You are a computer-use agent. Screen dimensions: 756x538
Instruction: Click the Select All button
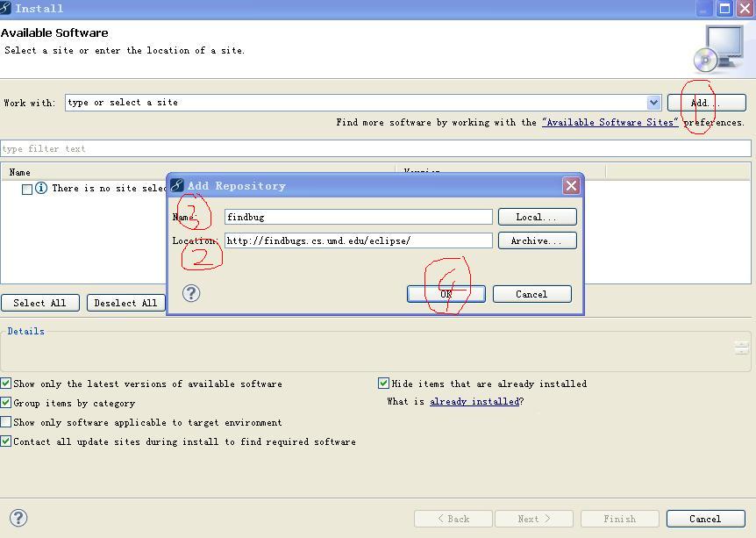[40, 303]
